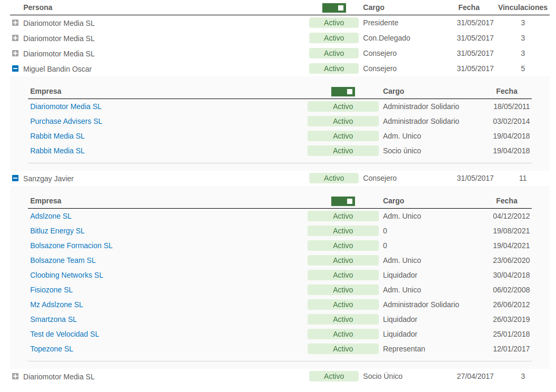Open Adslzone SL link
556x392 pixels.
tap(51, 216)
